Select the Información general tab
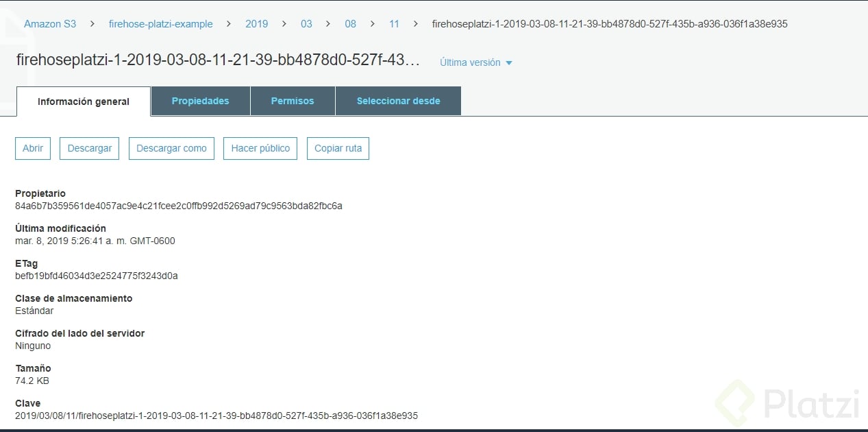 coord(84,101)
